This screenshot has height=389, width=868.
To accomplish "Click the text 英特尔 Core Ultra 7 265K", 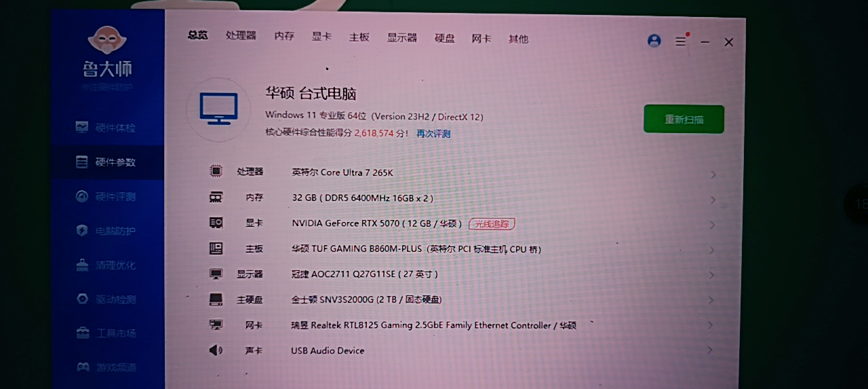I will click(342, 172).
